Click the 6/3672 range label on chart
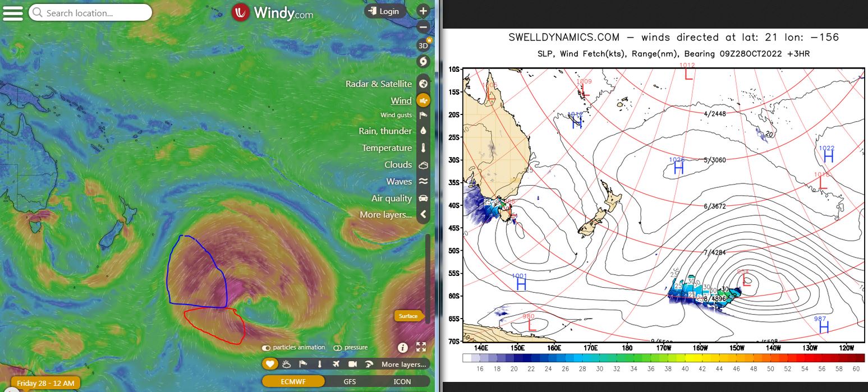The image size is (868, 392). coord(715,206)
